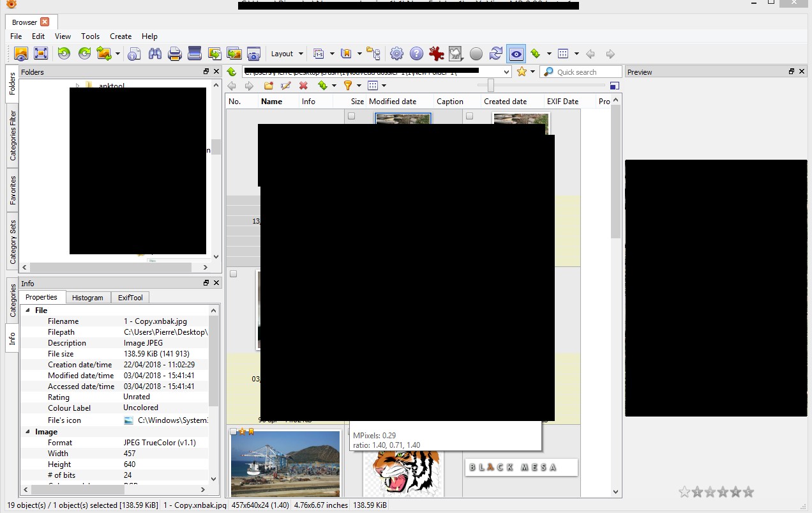Screen dimensions: 812x513
Task: Open the ExifTool tab
Action: [130, 298]
